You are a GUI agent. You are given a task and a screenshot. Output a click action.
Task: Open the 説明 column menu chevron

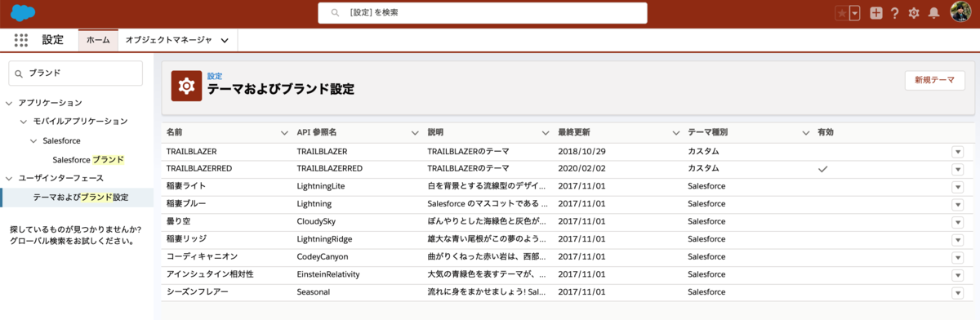pyautogui.click(x=546, y=132)
